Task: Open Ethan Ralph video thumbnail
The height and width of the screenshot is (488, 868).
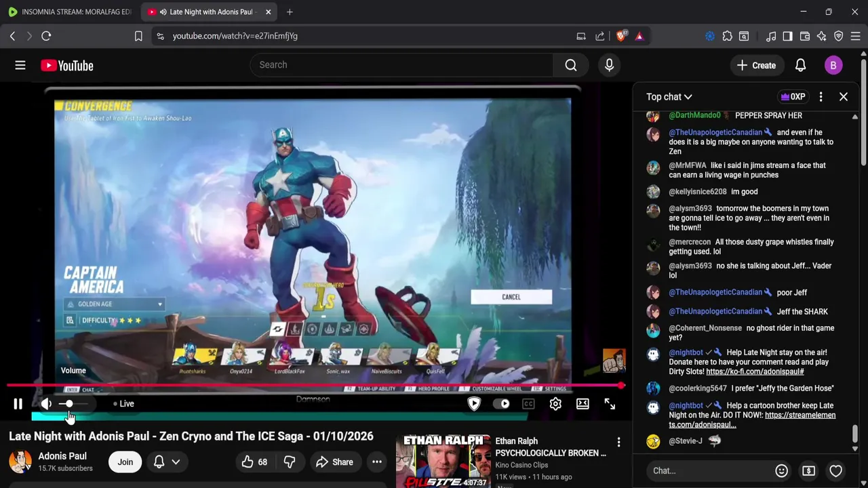Action: [442, 461]
